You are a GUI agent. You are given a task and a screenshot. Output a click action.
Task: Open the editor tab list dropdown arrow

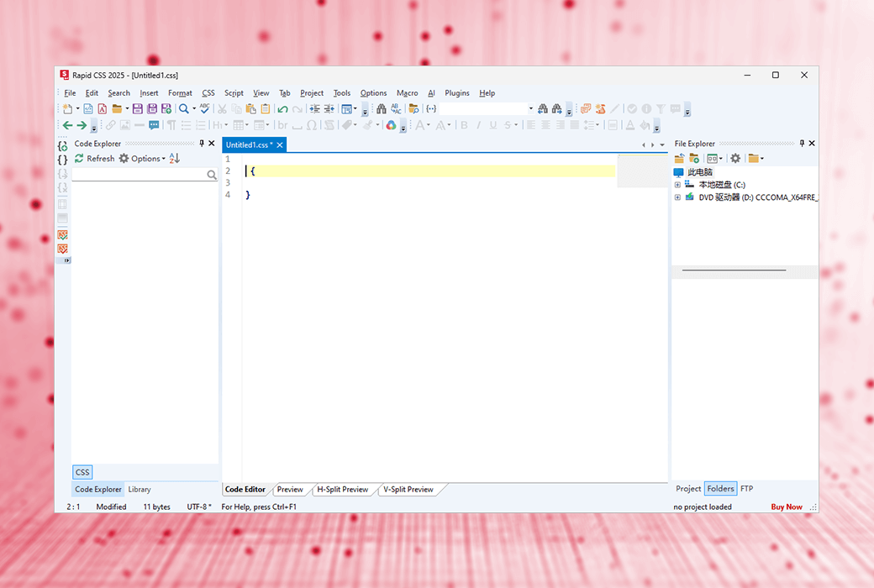click(662, 145)
